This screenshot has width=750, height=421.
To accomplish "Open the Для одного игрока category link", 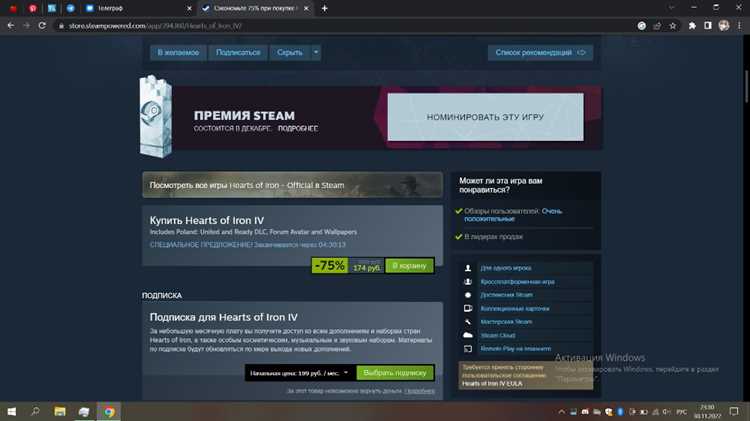I will click(x=506, y=268).
